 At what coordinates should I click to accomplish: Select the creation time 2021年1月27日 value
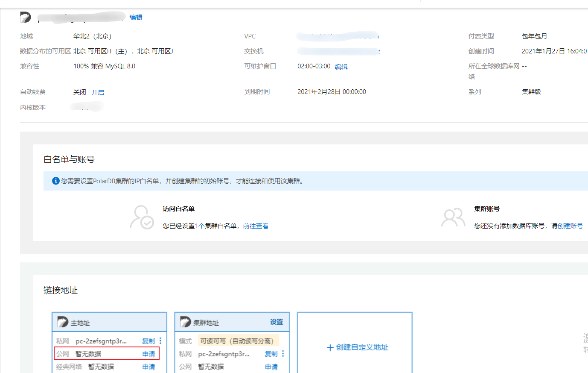point(554,51)
